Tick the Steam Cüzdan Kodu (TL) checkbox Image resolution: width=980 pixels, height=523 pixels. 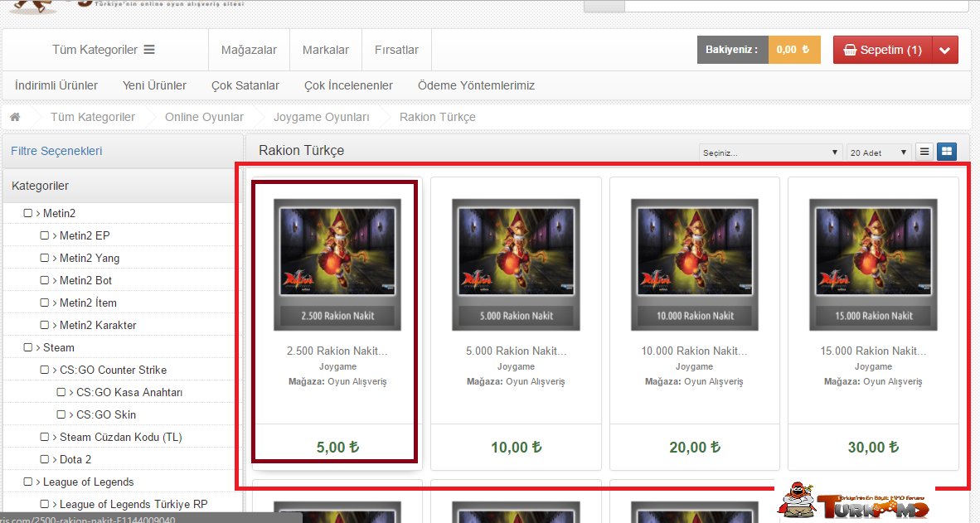click(45, 437)
